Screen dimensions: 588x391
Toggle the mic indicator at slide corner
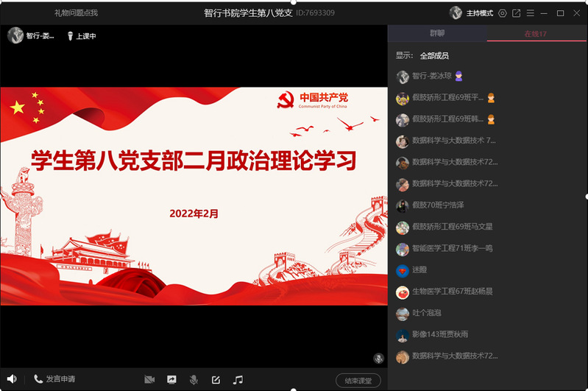pos(378,359)
